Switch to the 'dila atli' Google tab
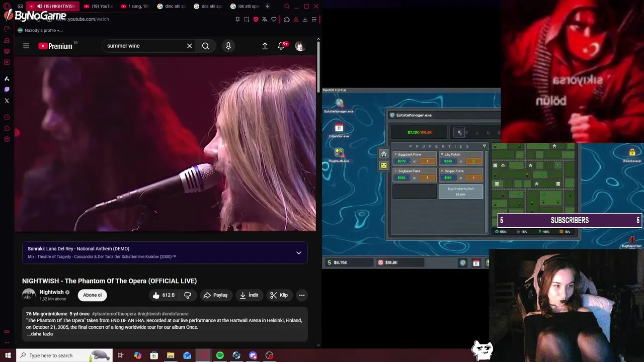644x362 pixels. (208, 6)
